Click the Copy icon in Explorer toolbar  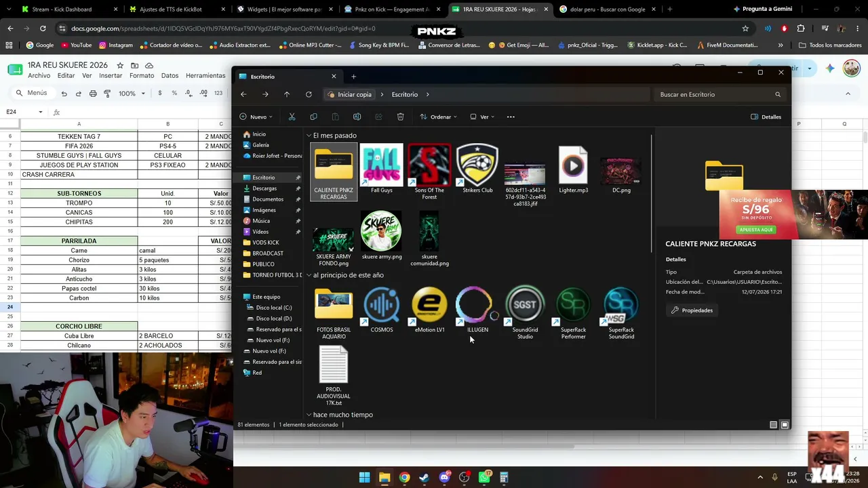(313, 117)
